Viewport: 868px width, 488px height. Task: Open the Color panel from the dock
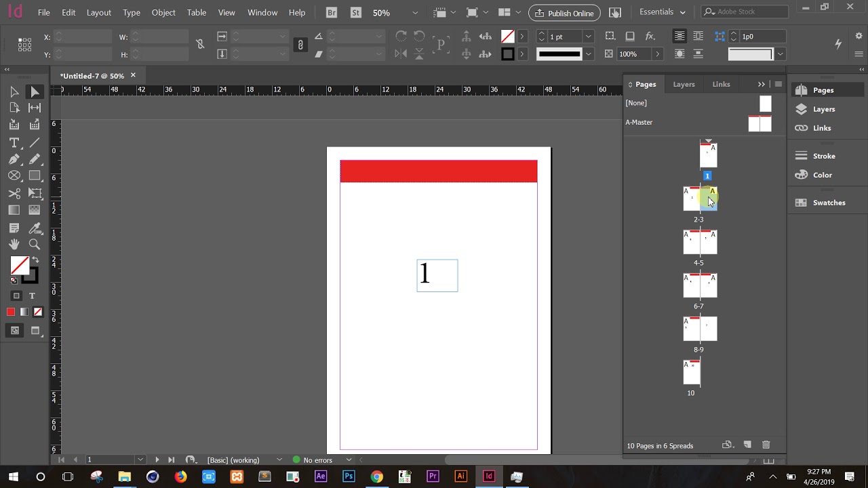pos(823,175)
